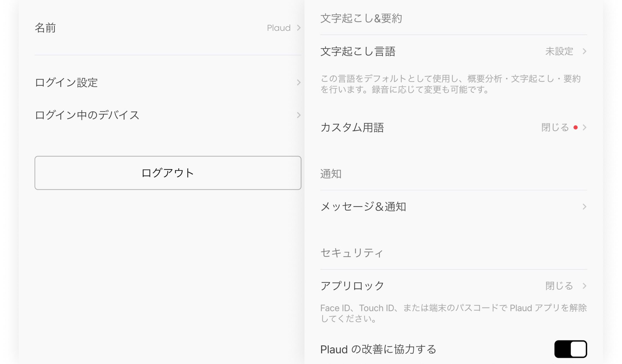Click the 閉じる value for アプリロック

tap(559, 286)
